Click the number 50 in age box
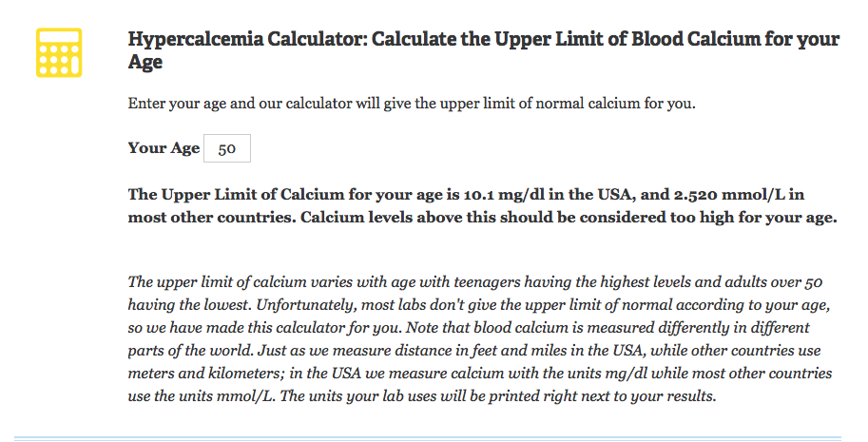The width and height of the screenshot is (868, 442). click(227, 149)
